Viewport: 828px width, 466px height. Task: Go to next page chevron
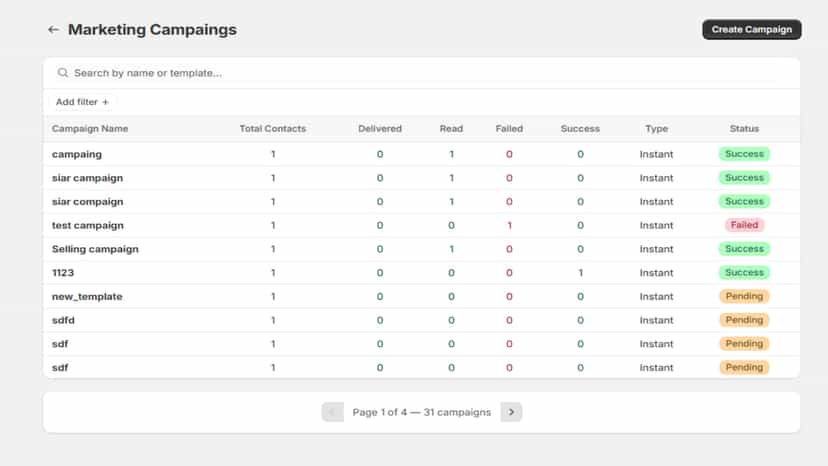click(x=511, y=412)
